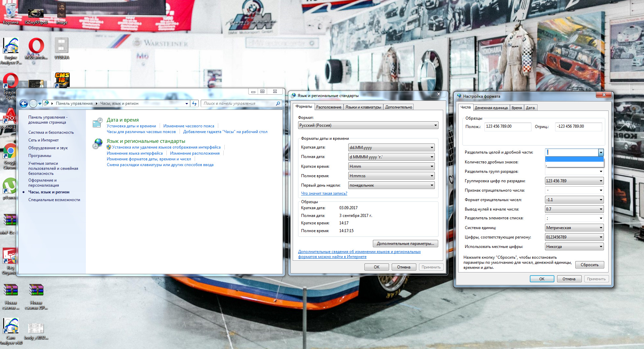Open the Использовать местные цифры dropdown
Viewport: 644px width, 349px height.
(x=574, y=247)
